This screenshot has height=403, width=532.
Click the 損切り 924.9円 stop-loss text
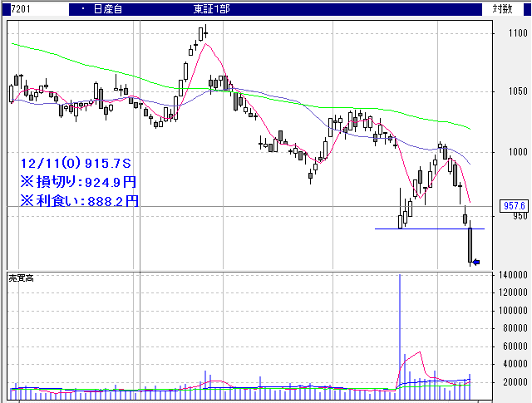click(x=77, y=180)
